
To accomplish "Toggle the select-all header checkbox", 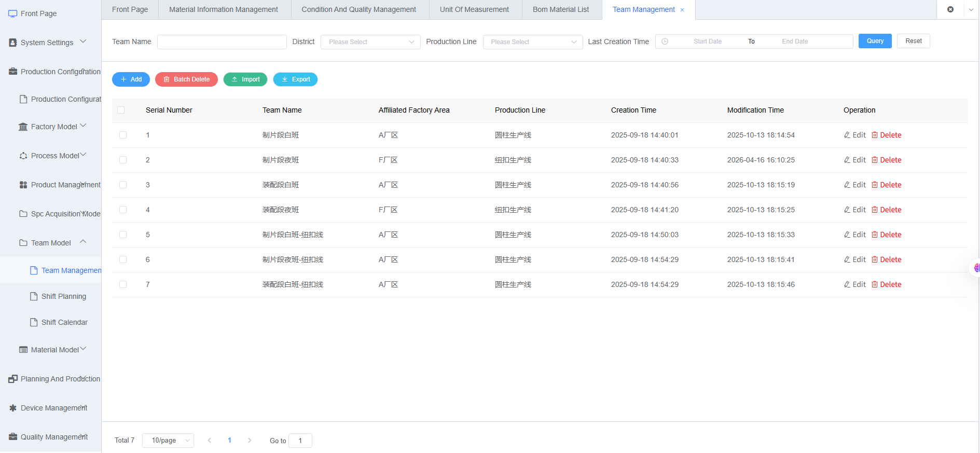I will point(121,110).
